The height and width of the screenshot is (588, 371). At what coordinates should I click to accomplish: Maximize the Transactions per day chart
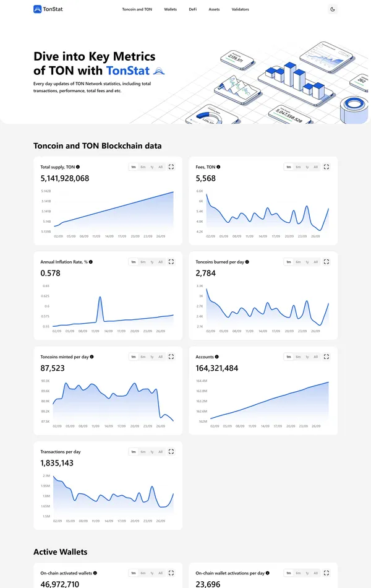pyautogui.click(x=171, y=452)
